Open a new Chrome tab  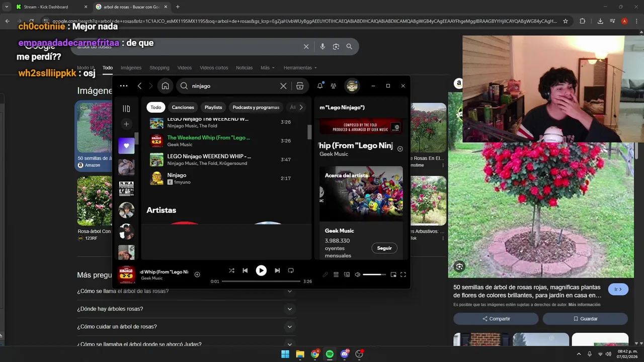(x=178, y=7)
